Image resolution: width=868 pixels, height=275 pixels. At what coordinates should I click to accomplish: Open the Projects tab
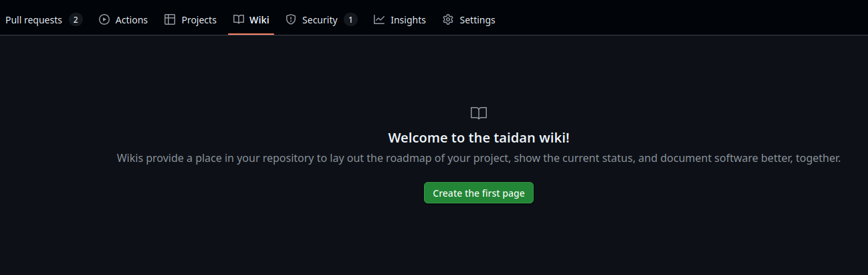pyautogui.click(x=199, y=20)
